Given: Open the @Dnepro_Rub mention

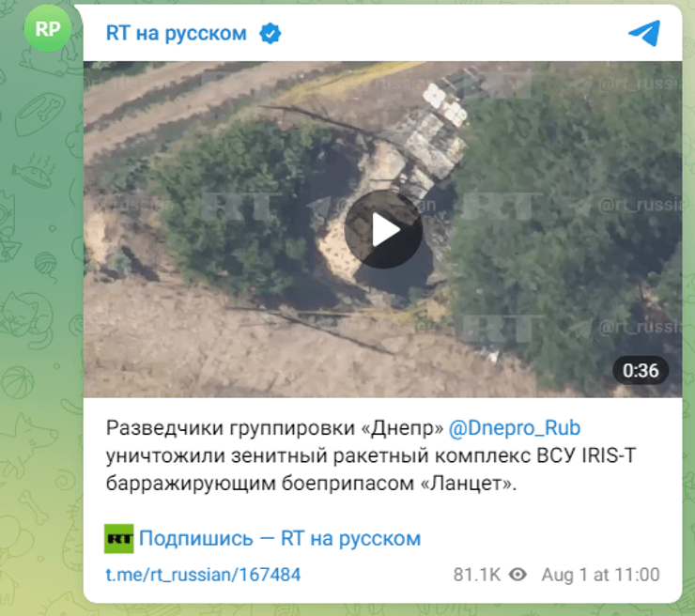Looking at the screenshot, I should [514, 428].
